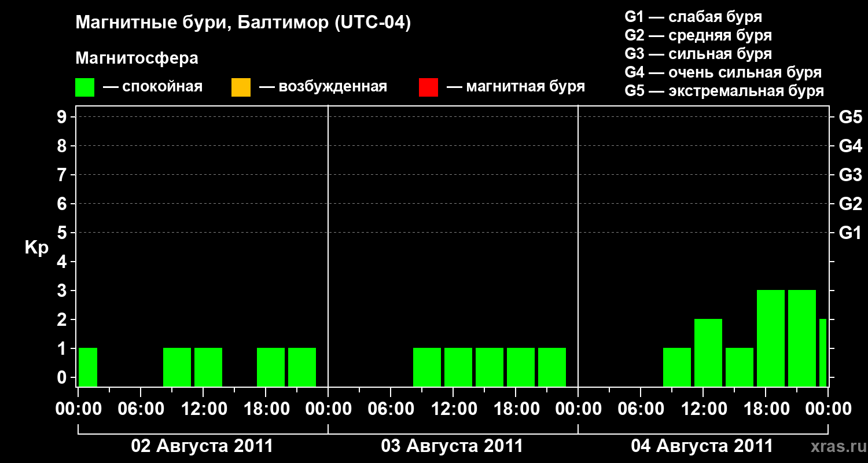This screenshot has width=868, height=463.
Task: Click 'G5 — экстремальная буря' legend line
Action: click(724, 91)
